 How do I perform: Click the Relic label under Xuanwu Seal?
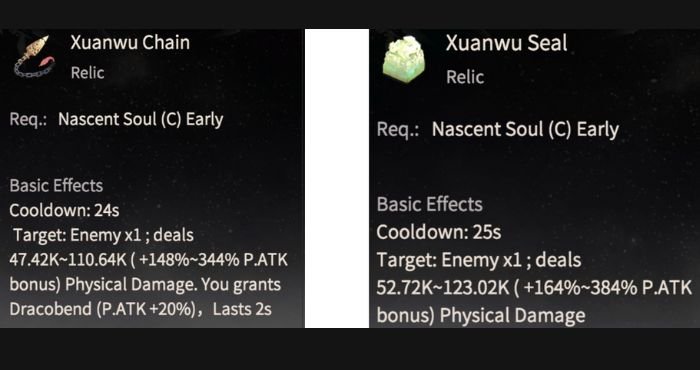(465, 77)
